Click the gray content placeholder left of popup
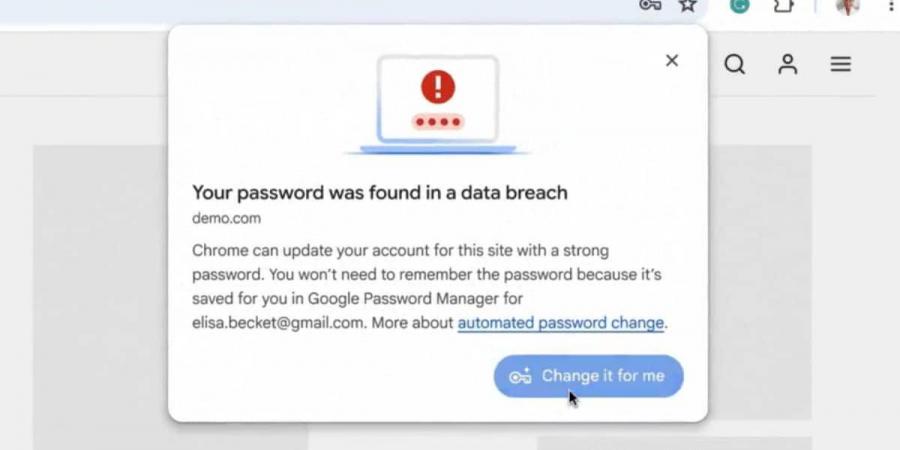Viewport: 900px width, 450px height. coord(100,293)
